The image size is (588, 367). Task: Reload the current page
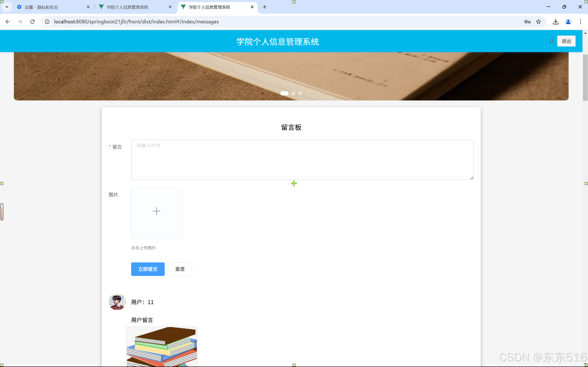(32, 22)
